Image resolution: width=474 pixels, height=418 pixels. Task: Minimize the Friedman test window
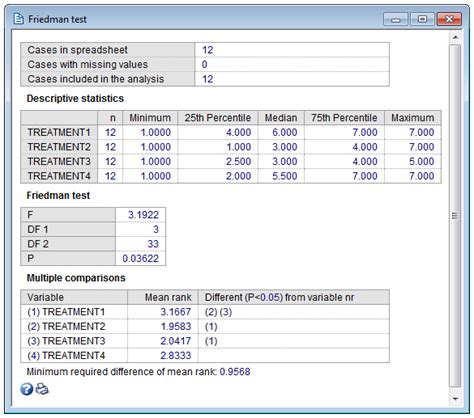(395, 19)
